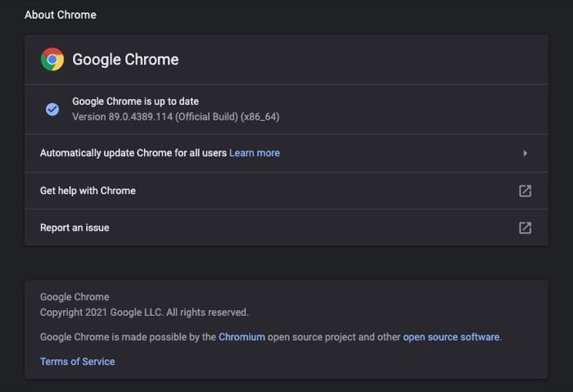
Task: Open external link icon for Report an issue
Action: (x=526, y=228)
